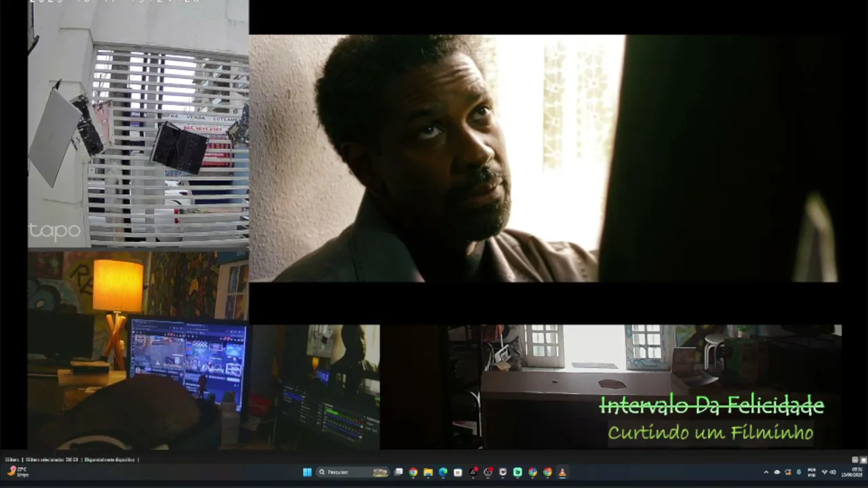The image size is (868, 488).
Task: Click the room webcam feed with lamp
Action: tap(203, 350)
